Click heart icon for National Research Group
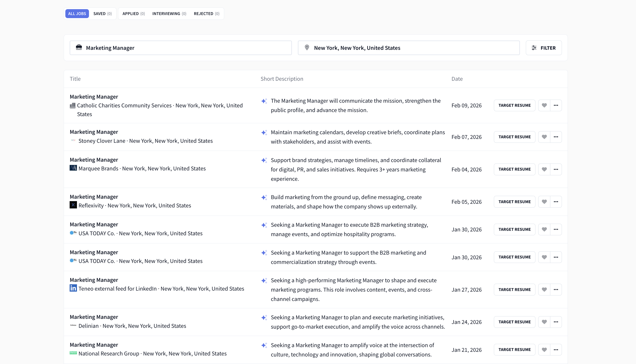Viewport: 636px width, 364px height. (544, 350)
